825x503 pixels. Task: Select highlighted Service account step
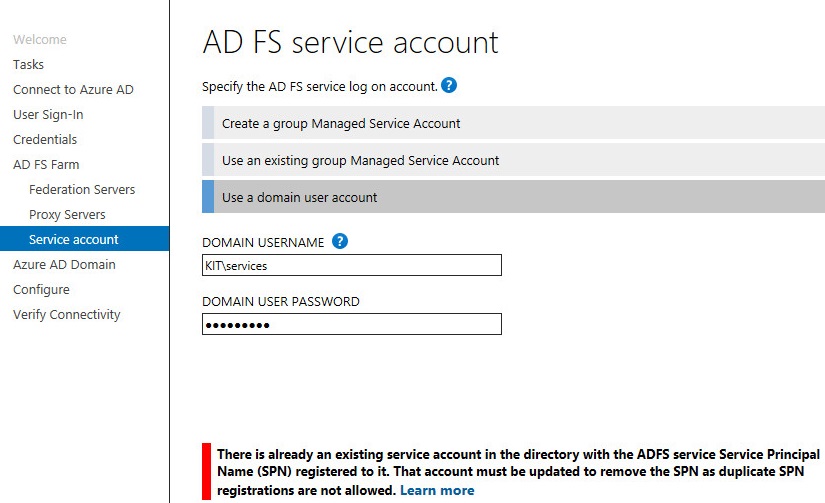click(85, 239)
